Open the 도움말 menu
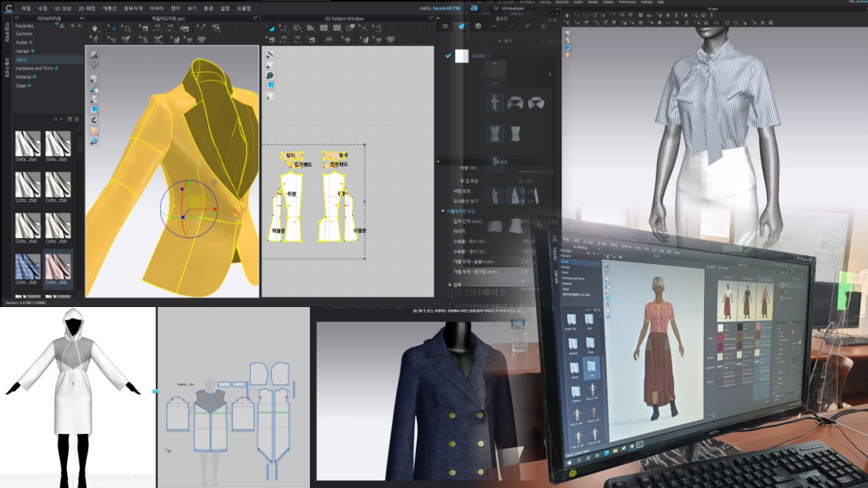 [244, 8]
